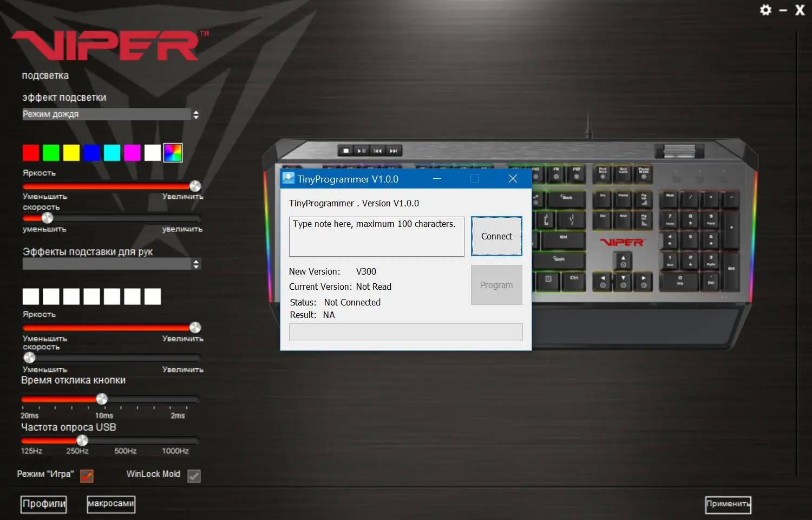Open the Профили button
Screen dimensions: 812x520
[x=44, y=504]
